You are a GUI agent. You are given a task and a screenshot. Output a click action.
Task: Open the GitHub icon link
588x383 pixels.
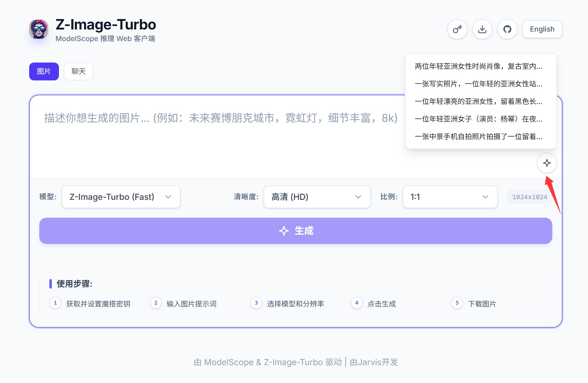coord(507,29)
